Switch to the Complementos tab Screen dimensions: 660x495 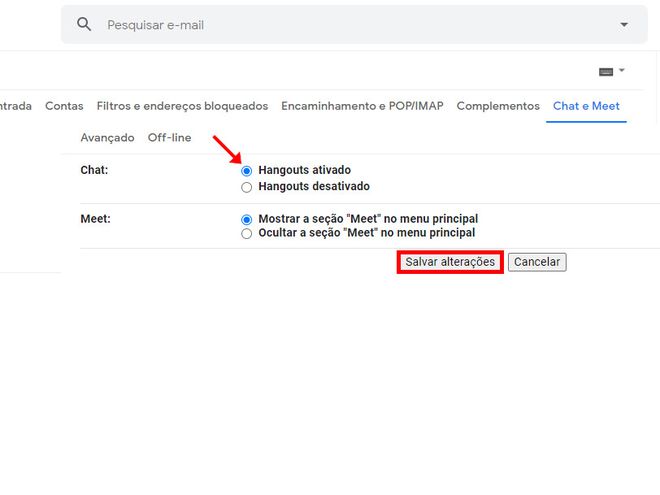(x=498, y=106)
